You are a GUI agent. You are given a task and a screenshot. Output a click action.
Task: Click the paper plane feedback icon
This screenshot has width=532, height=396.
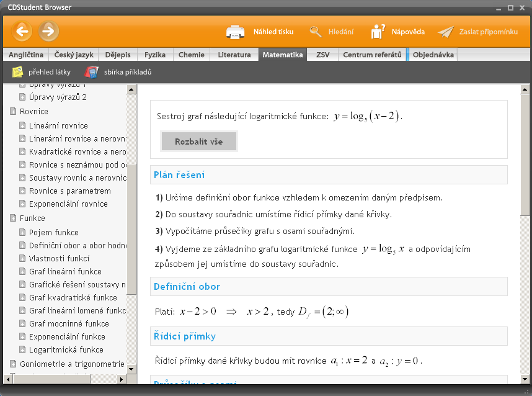[446, 32]
